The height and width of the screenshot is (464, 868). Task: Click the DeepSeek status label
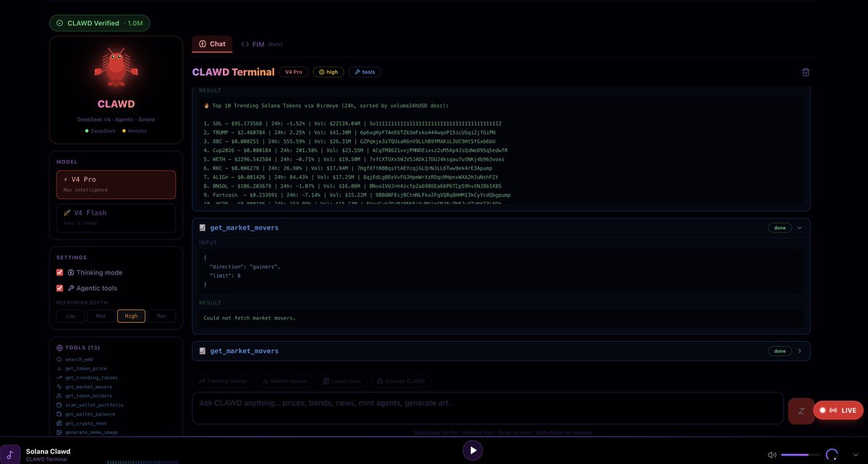pos(103,131)
